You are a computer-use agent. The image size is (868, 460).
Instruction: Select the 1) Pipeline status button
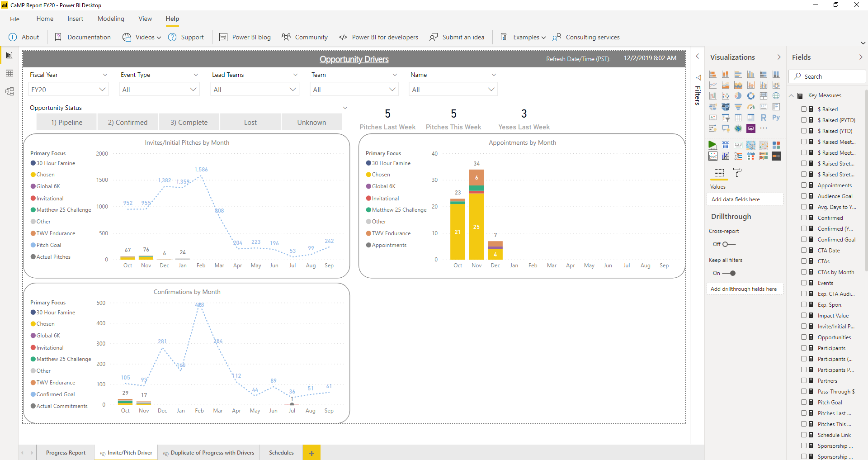(x=66, y=122)
